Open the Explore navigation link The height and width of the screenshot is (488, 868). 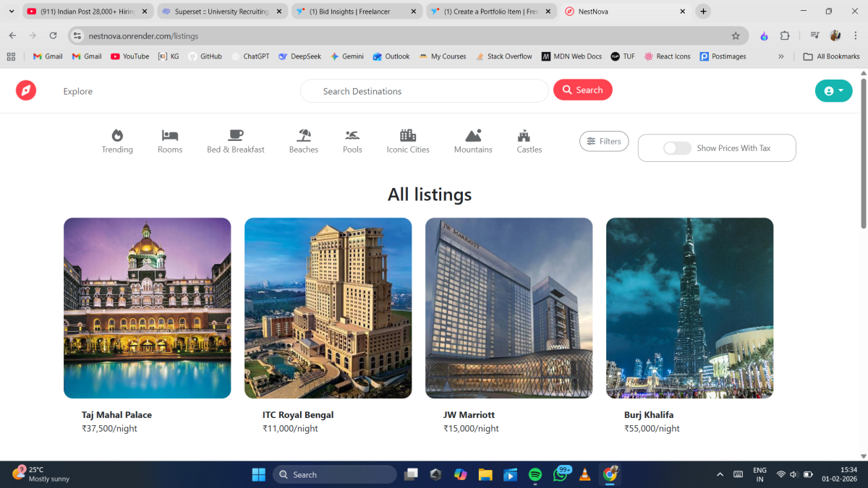coord(78,91)
